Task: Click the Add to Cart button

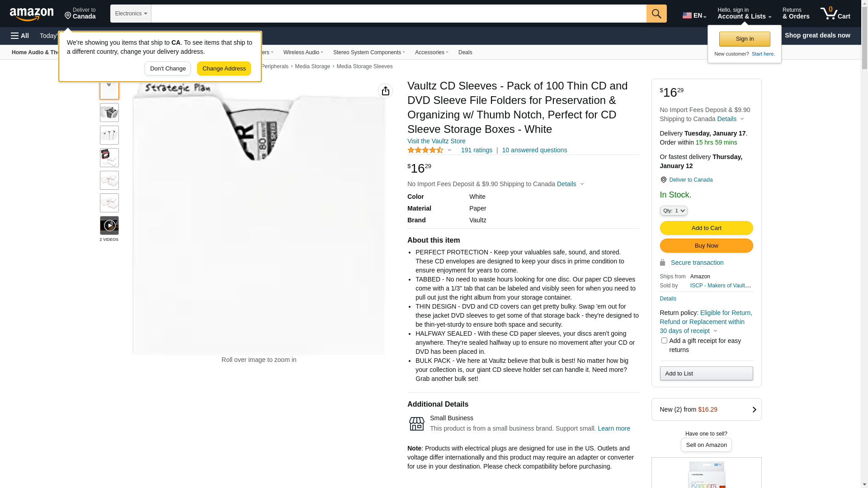Action: pos(706,228)
